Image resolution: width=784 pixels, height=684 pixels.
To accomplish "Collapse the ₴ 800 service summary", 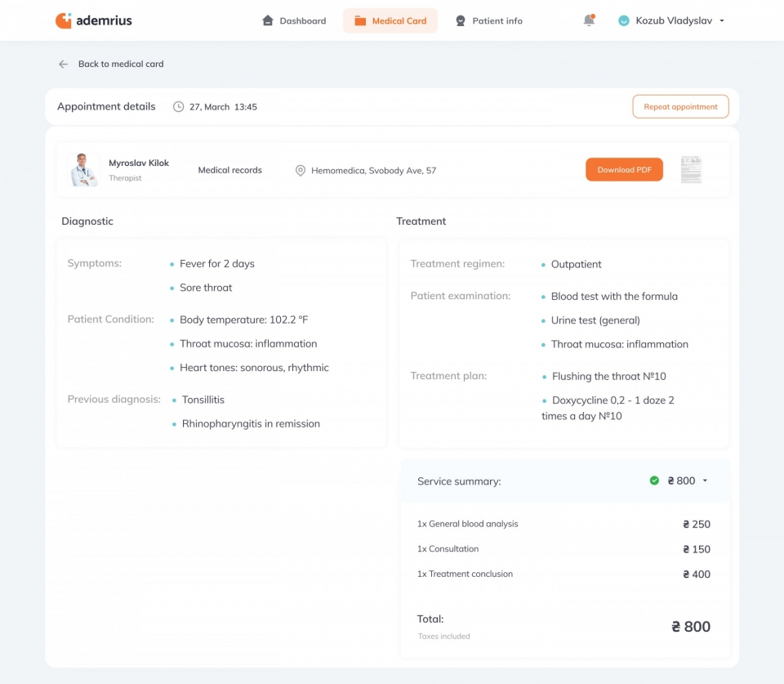I will [x=705, y=481].
